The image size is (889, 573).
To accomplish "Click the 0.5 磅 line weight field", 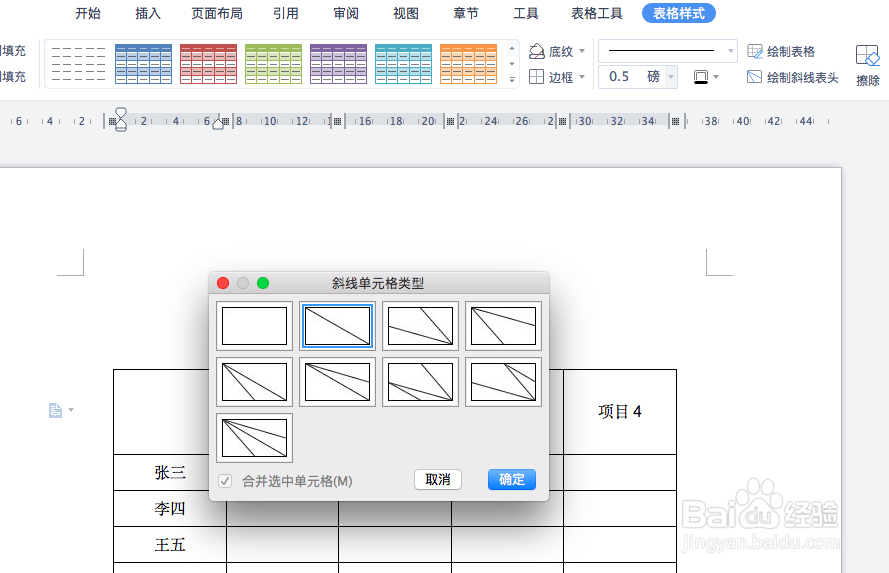I will [632, 77].
